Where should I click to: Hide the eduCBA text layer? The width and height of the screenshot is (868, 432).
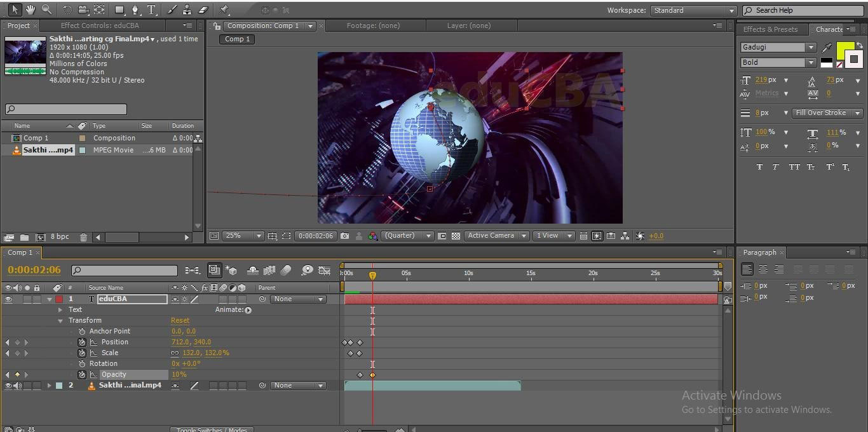pos(8,299)
